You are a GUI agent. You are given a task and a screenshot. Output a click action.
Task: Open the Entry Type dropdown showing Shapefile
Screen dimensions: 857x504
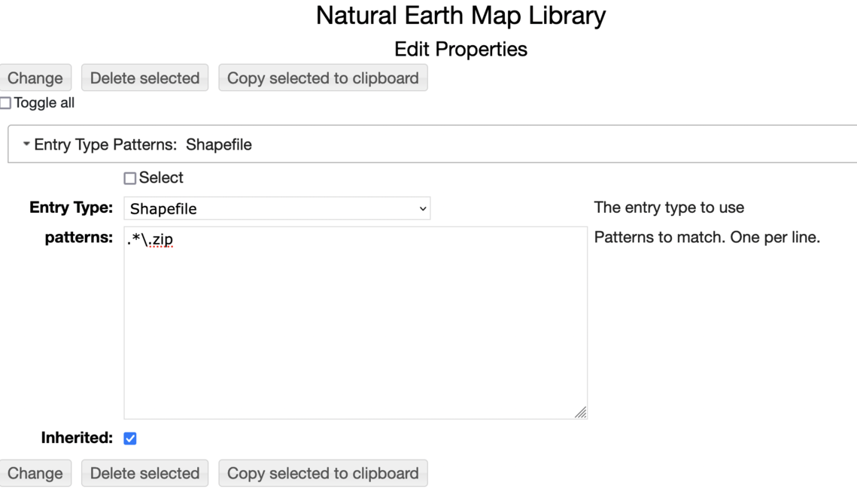pyautogui.click(x=276, y=208)
